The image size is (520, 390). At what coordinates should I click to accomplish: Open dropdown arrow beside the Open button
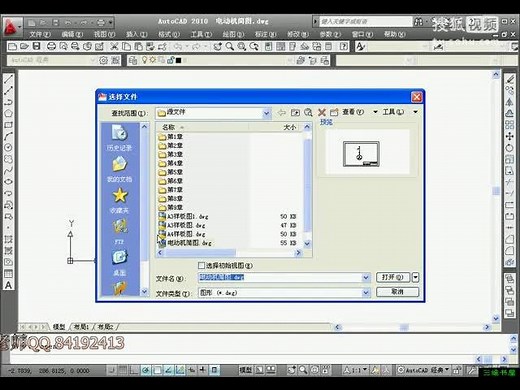pos(415,277)
